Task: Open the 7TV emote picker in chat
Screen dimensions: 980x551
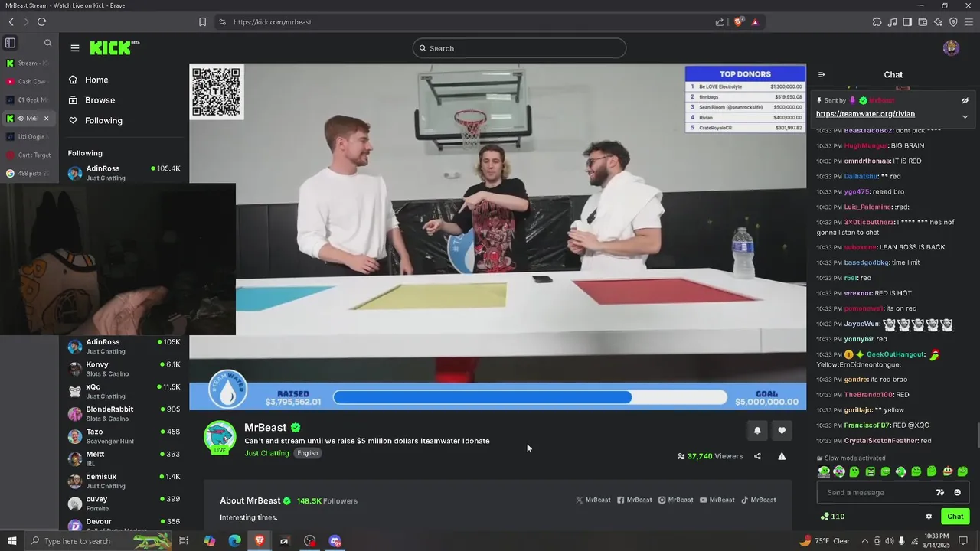Action: click(941, 493)
